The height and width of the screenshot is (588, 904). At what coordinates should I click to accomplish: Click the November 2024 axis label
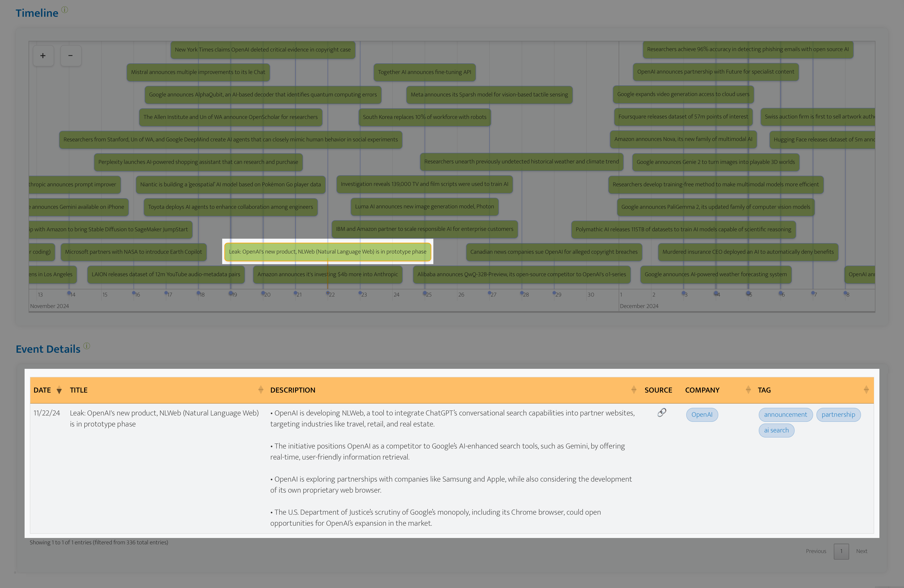49,306
